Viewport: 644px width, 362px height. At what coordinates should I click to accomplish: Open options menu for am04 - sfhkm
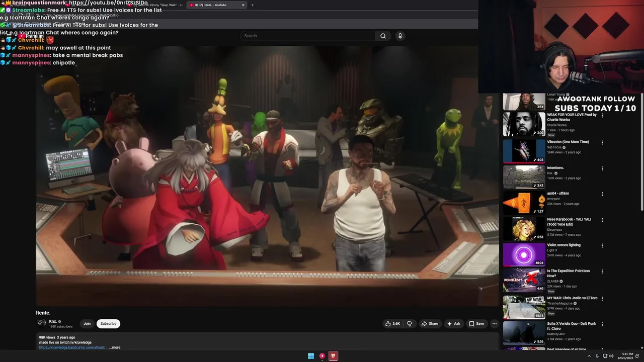602,194
